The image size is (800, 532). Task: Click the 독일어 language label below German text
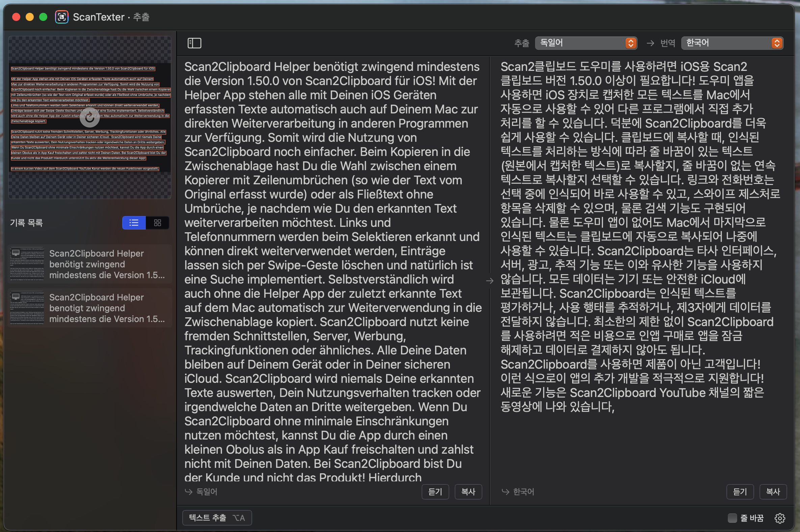pos(207,491)
